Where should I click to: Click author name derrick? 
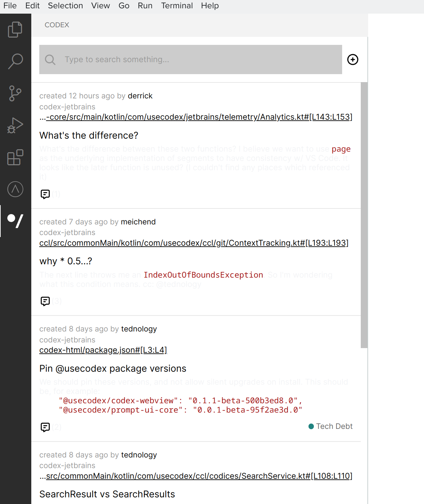click(140, 96)
